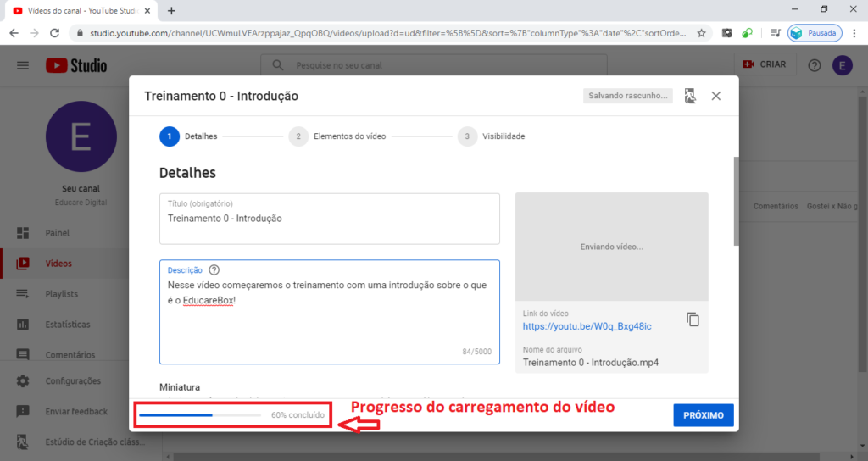Go to step 1 Detalhes
This screenshot has height=461, width=868.
188,136
